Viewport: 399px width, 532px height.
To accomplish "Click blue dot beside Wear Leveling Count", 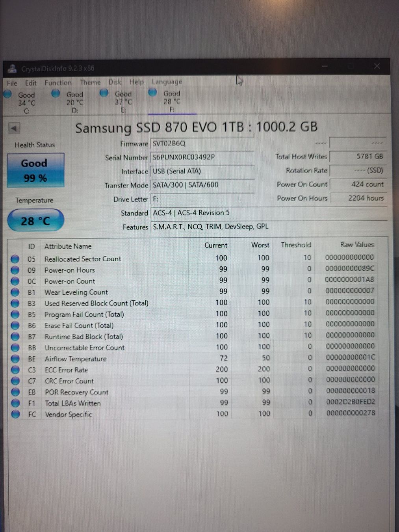I will (x=15, y=292).
